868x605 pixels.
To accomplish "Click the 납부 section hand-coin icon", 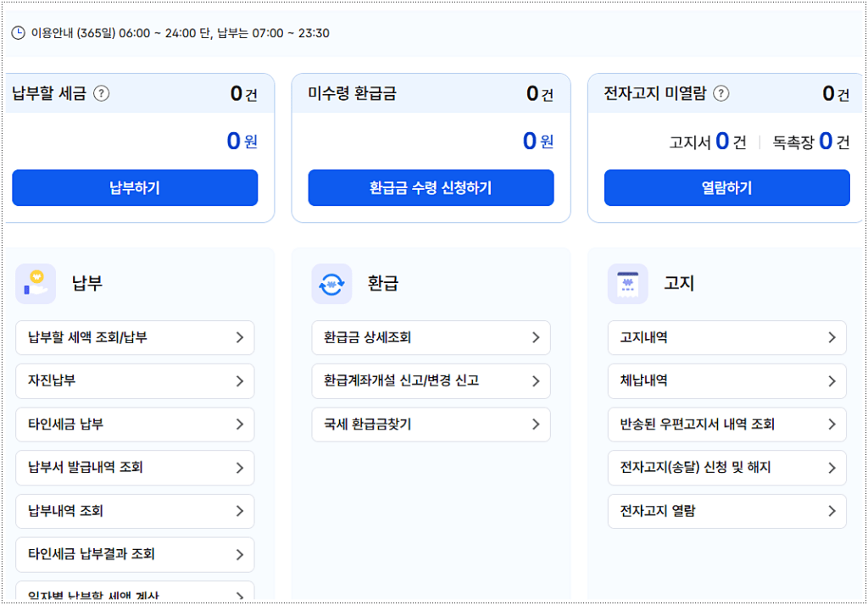I will pos(36,284).
